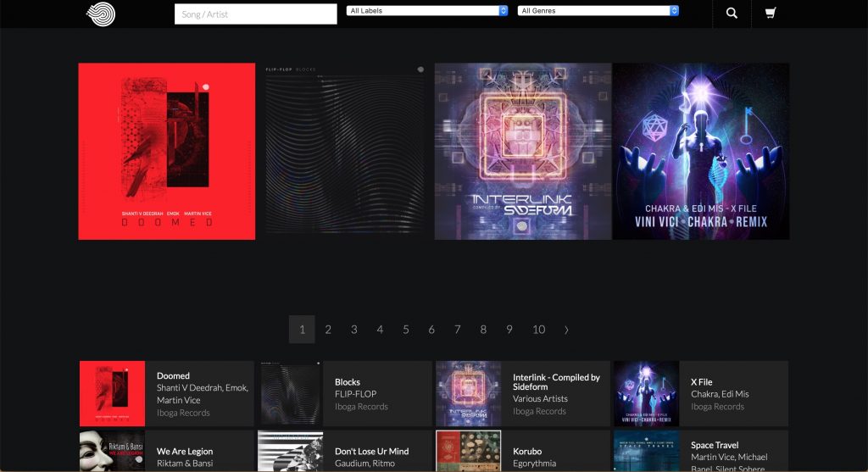
Task: Click Iboga Records label under Doomed
Action: (x=183, y=413)
